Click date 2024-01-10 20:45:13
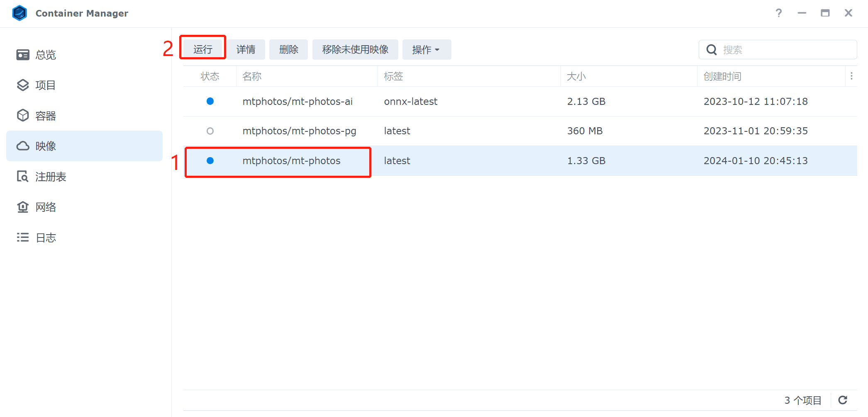This screenshot has height=417, width=868. pyautogui.click(x=756, y=161)
